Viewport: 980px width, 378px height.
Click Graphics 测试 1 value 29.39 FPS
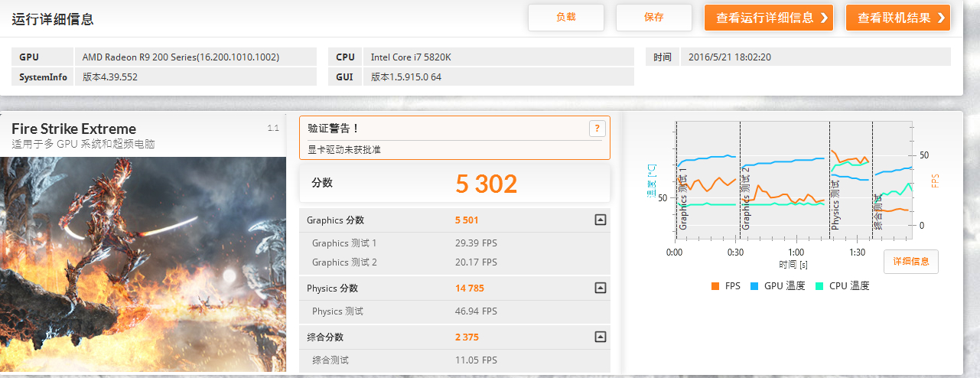476,243
